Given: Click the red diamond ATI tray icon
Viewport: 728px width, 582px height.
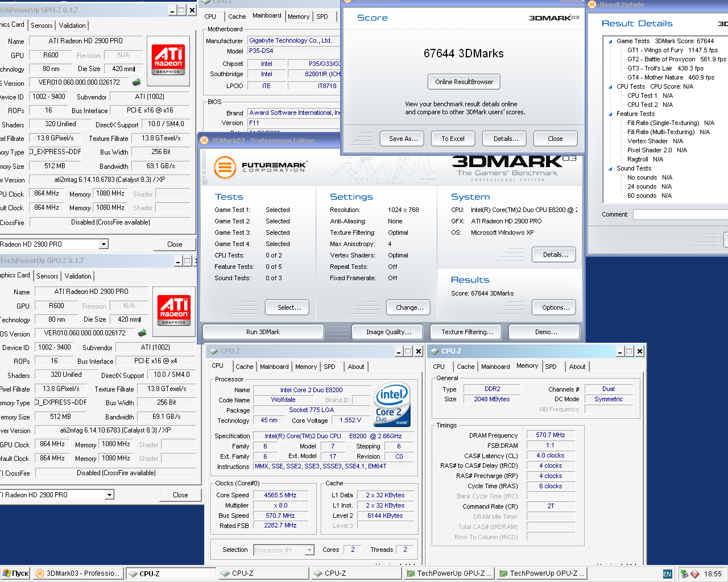Looking at the screenshot, I should point(695,574).
